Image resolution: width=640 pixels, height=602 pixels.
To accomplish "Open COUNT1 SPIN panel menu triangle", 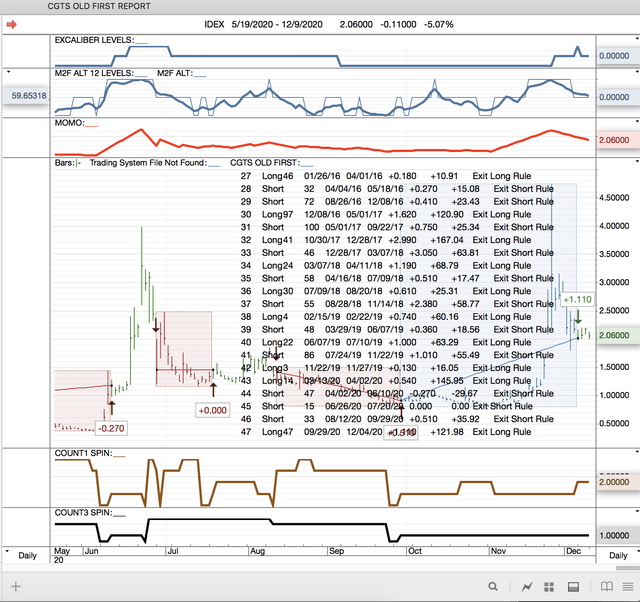I will [x=637, y=452].
